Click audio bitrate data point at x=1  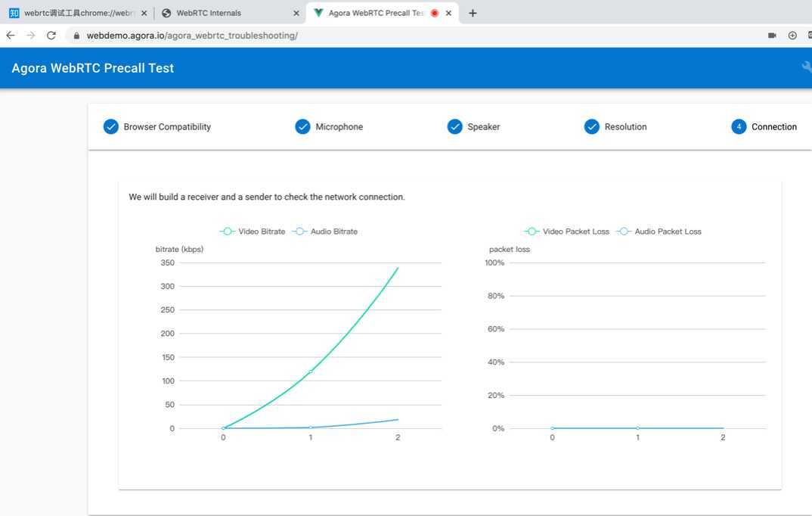point(311,427)
